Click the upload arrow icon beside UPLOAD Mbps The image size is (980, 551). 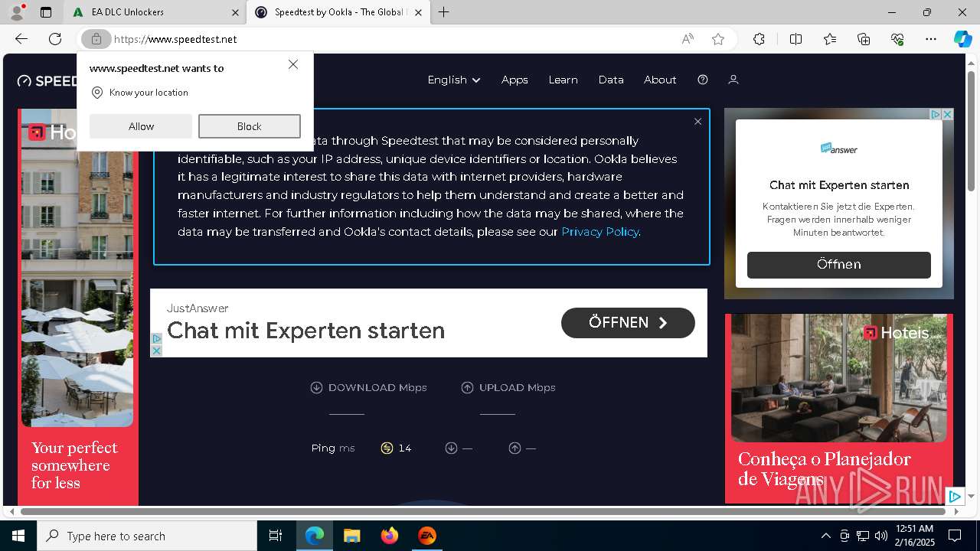pyautogui.click(x=467, y=388)
